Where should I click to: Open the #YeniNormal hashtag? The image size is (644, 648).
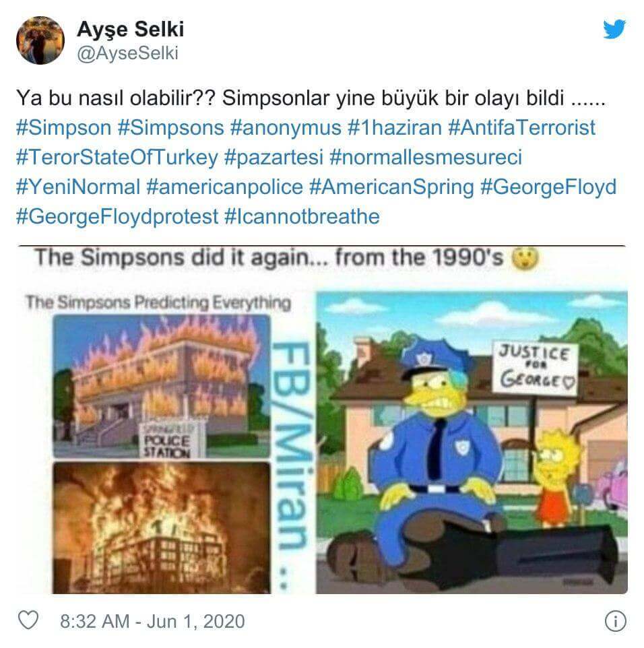pyautogui.click(x=78, y=187)
